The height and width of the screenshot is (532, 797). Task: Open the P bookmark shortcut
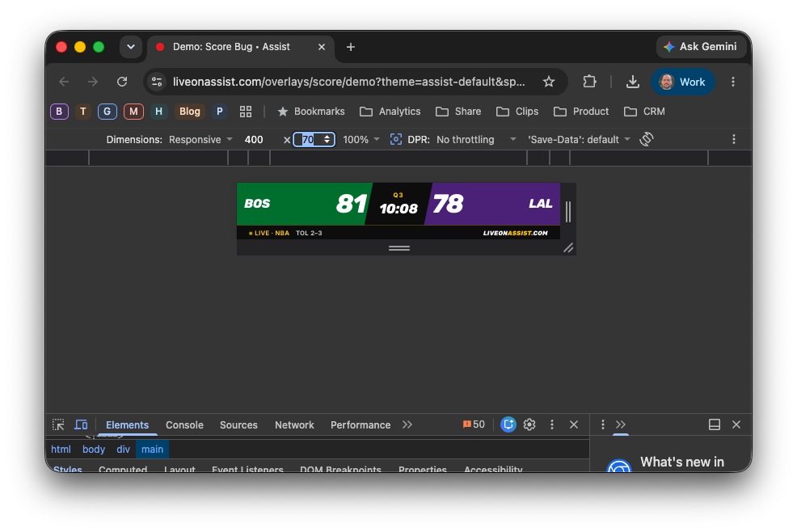pyautogui.click(x=220, y=112)
